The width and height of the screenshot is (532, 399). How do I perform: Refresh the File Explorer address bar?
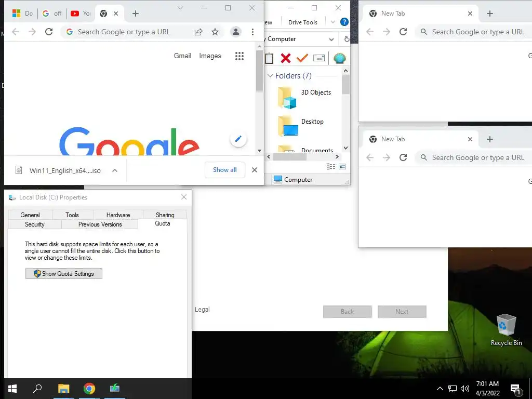(347, 39)
